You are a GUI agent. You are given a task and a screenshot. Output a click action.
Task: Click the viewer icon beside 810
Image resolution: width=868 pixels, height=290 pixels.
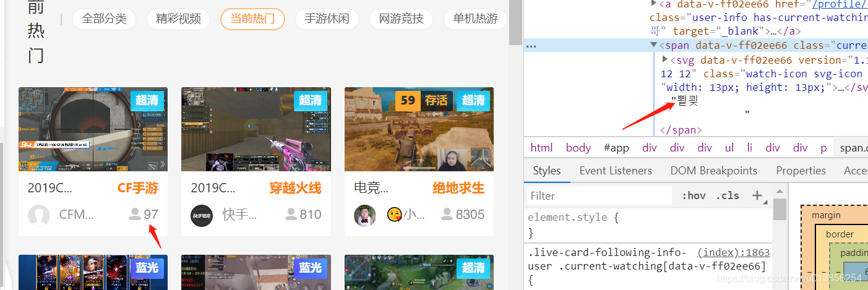pyautogui.click(x=291, y=215)
